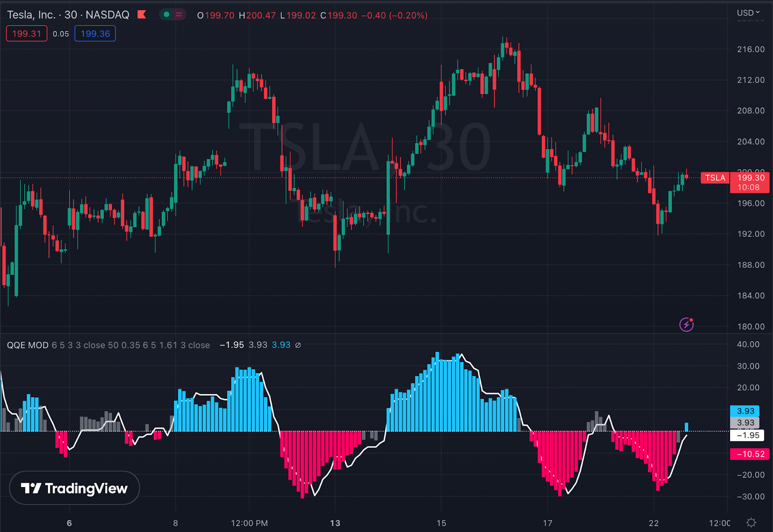Click the blue buy button showing 199.36
773x532 pixels.
click(95, 33)
